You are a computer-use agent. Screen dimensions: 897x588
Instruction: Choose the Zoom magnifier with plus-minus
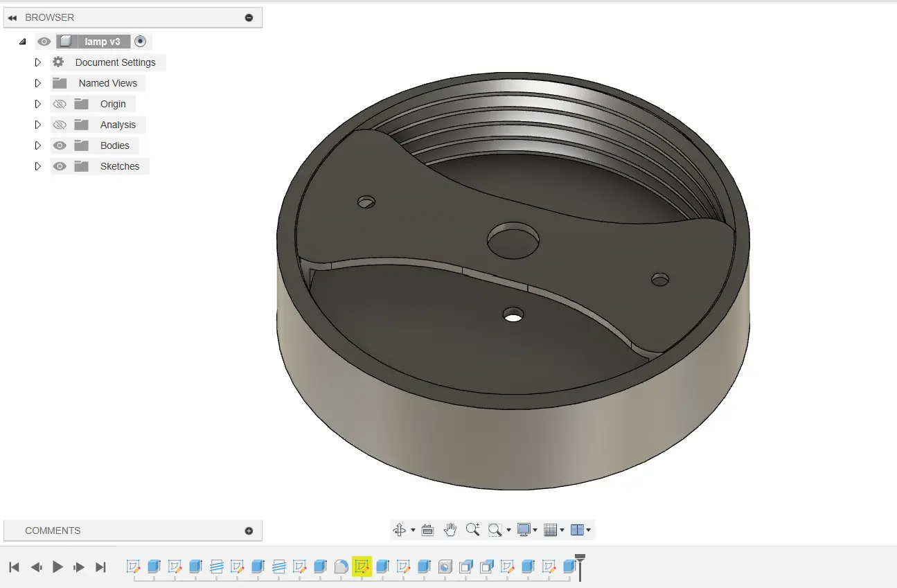click(x=473, y=530)
